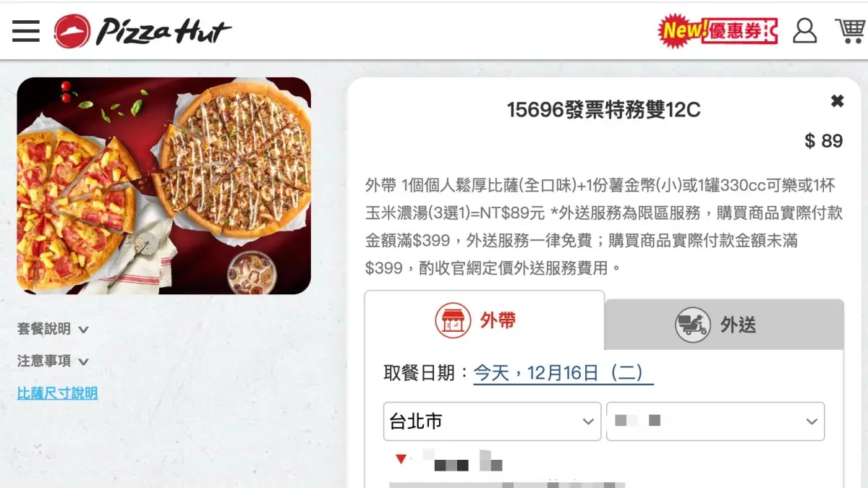
Task: Open the 台北市 city dropdown
Action: point(492,421)
